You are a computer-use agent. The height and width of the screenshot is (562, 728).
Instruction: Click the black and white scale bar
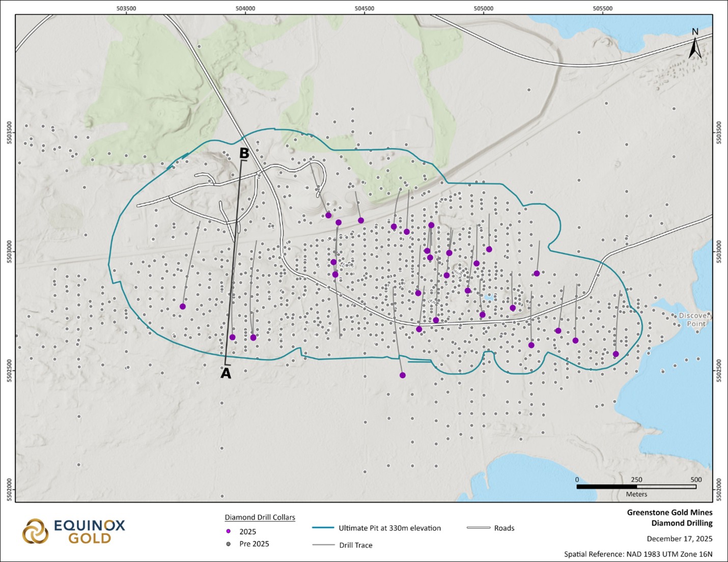[636, 487]
